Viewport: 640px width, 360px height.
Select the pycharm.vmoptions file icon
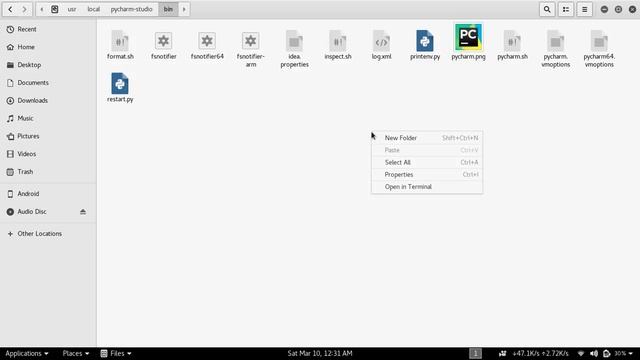556,41
